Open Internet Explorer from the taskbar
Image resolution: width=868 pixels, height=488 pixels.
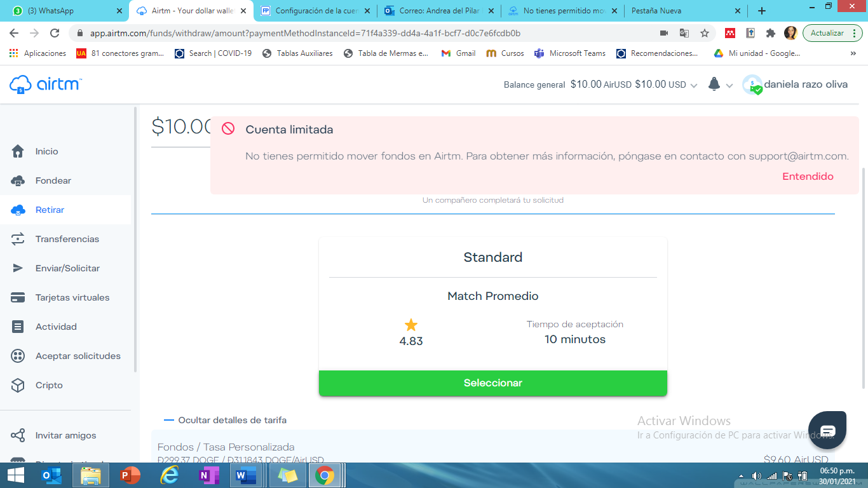pos(170,475)
